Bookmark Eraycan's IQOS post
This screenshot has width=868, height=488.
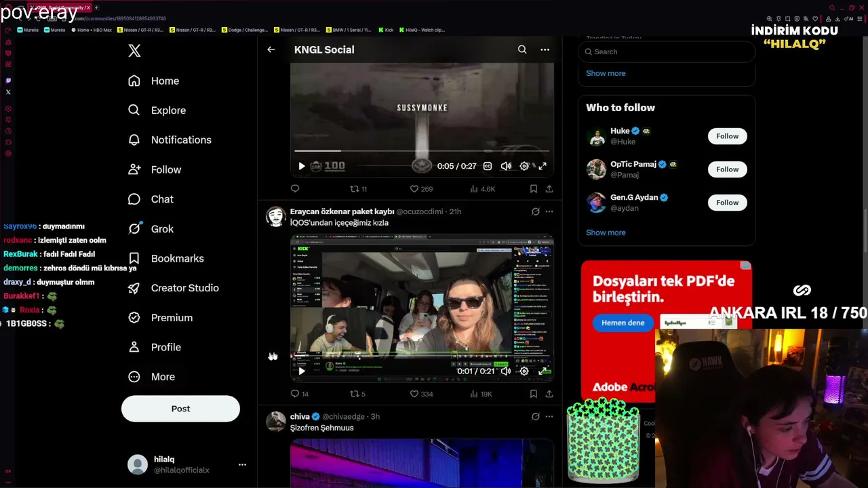point(534,394)
